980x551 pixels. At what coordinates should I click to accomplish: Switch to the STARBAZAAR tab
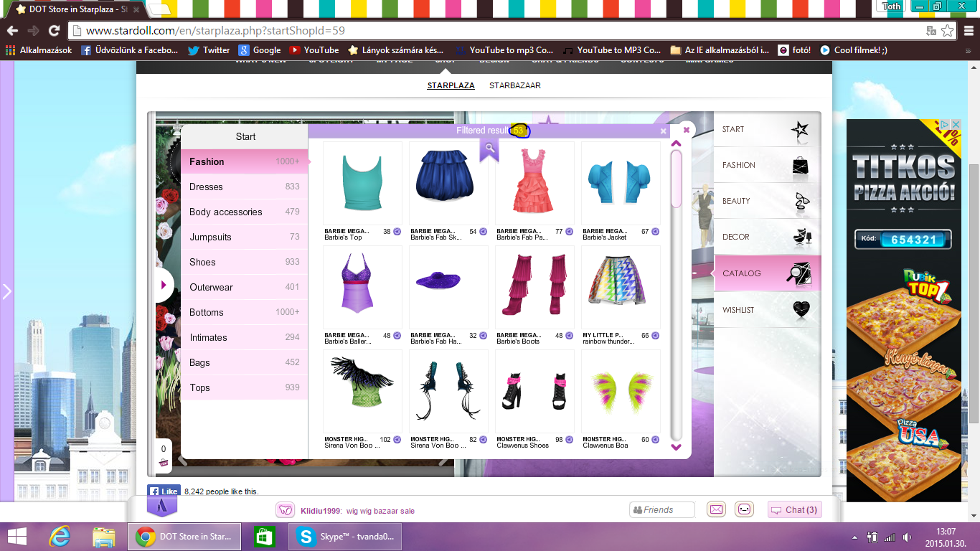515,85
